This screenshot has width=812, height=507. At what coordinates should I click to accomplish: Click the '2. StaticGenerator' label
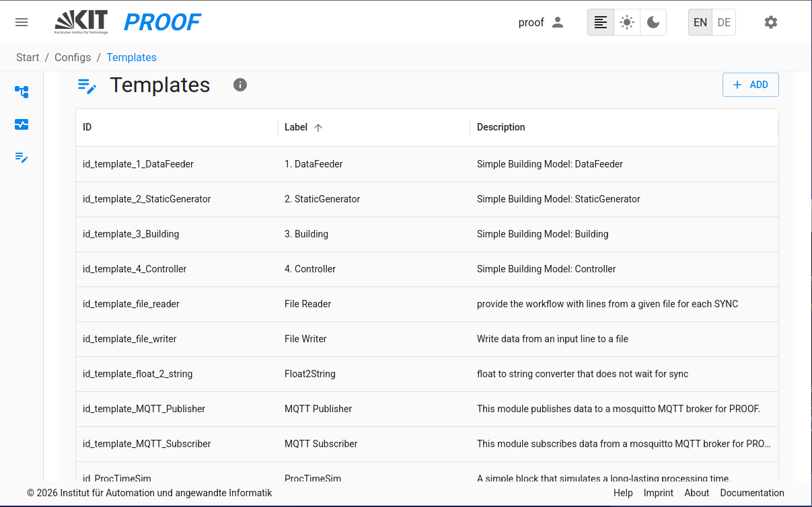pyautogui.click(x=322, y=199)
